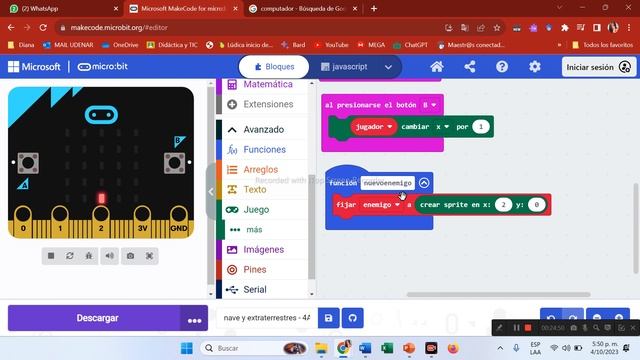The height and width of the screenshot is (360, 640).
Task: Edit sprite x value 2
Action: click(x=503, y=205)
